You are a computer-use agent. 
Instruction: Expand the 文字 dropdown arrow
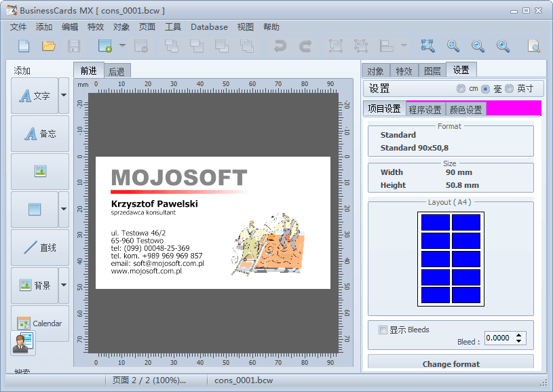pos(64,96)
